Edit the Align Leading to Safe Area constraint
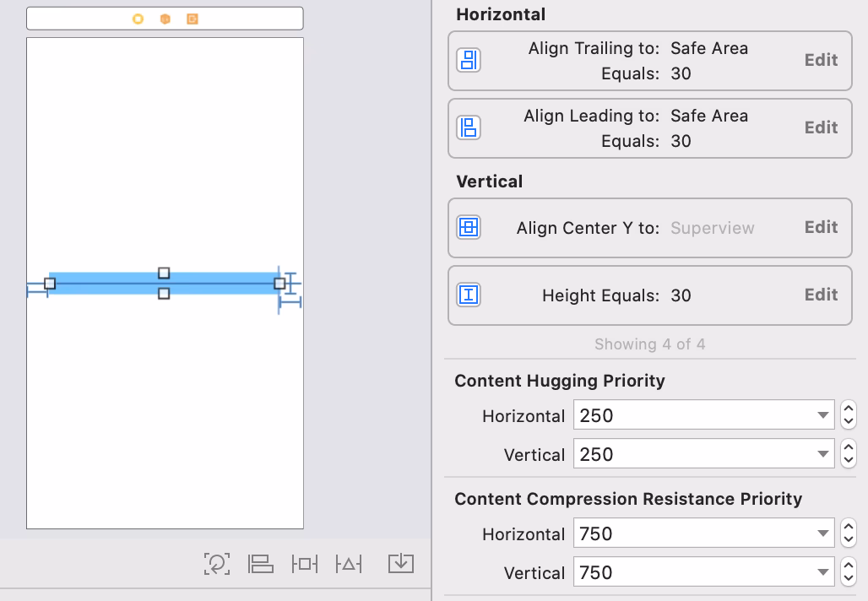The height and width of the screenshot is (601, 868). coord(821,127)
